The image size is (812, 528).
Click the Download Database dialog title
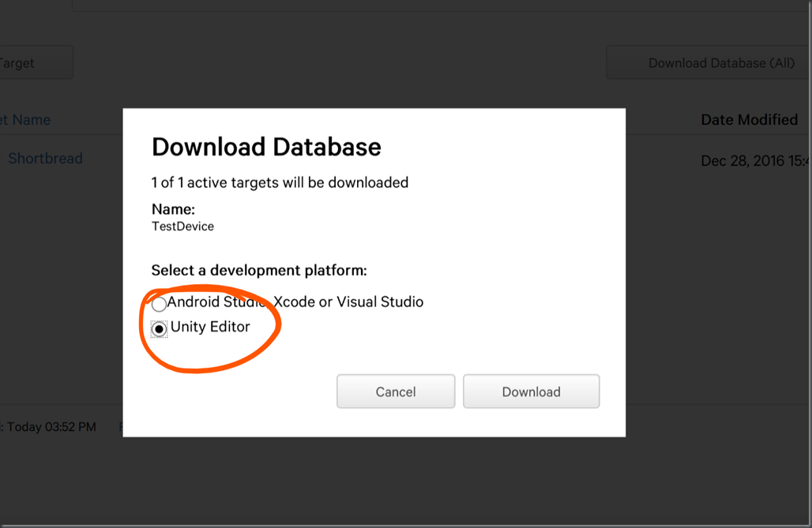266,147
